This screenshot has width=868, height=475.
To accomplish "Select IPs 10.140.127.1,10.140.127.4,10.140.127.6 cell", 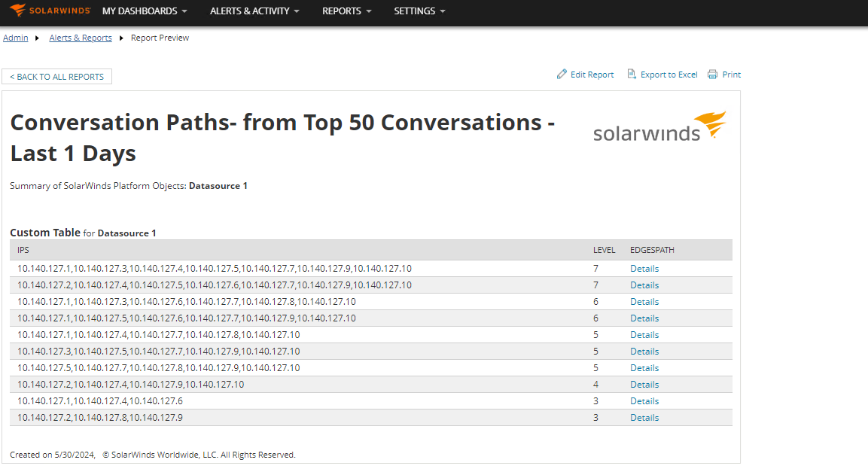I will (99, 400).
